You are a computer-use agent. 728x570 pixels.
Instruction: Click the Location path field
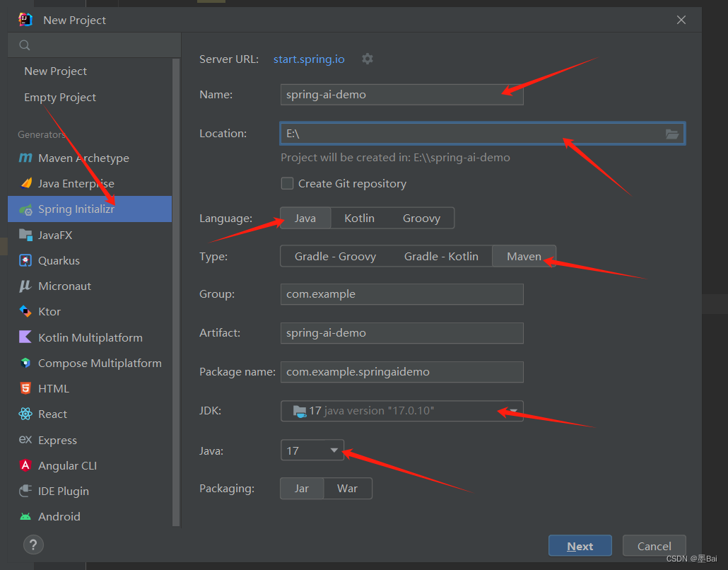click(x=483, y=134)
